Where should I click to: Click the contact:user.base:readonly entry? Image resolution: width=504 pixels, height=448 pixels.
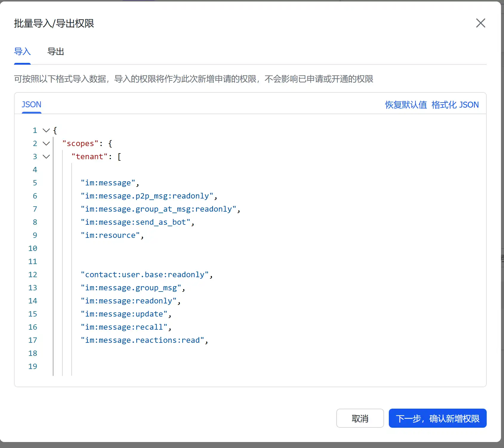145,274
